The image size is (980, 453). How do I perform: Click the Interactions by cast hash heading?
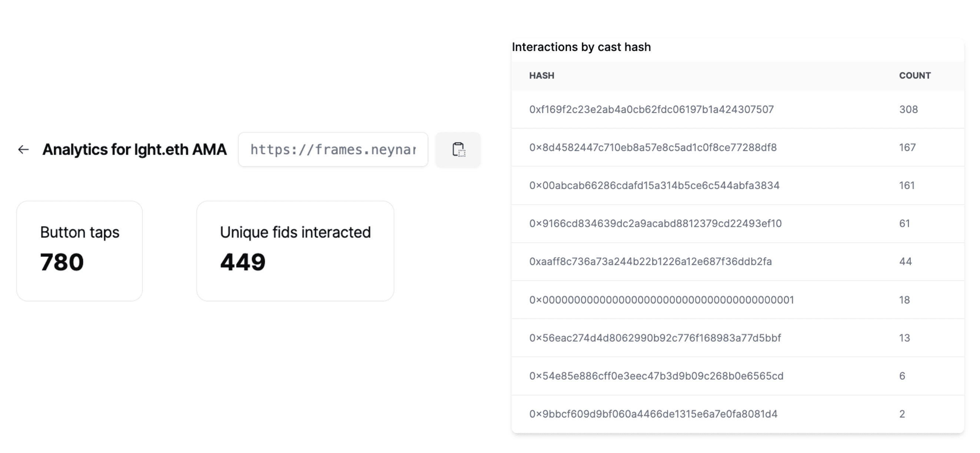click(581, 47)
